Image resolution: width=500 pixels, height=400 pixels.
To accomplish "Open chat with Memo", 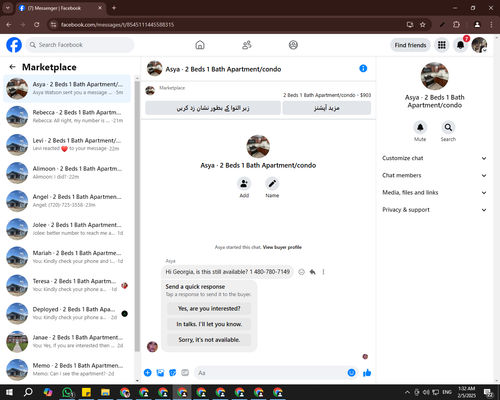I will 67,369.
